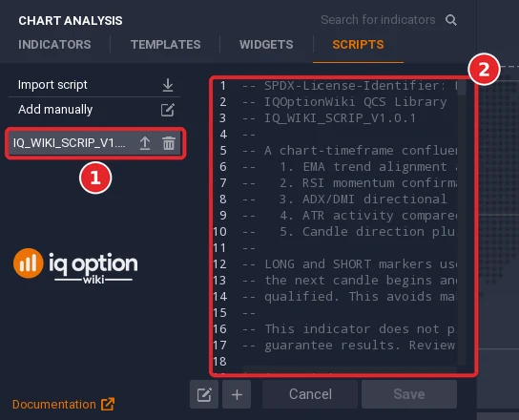Click the 'the next candle begins' line

[x=349, y=281]
